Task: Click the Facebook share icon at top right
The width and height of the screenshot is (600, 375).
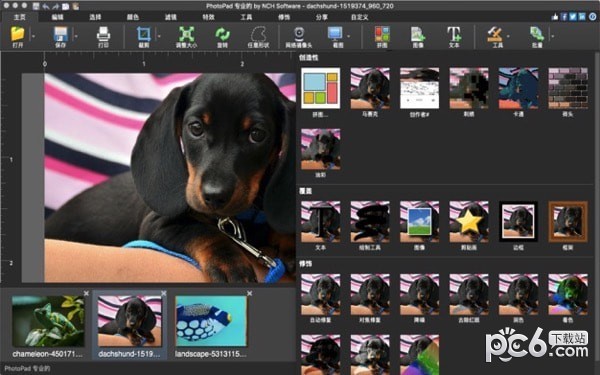Action: tap(564, 16)
